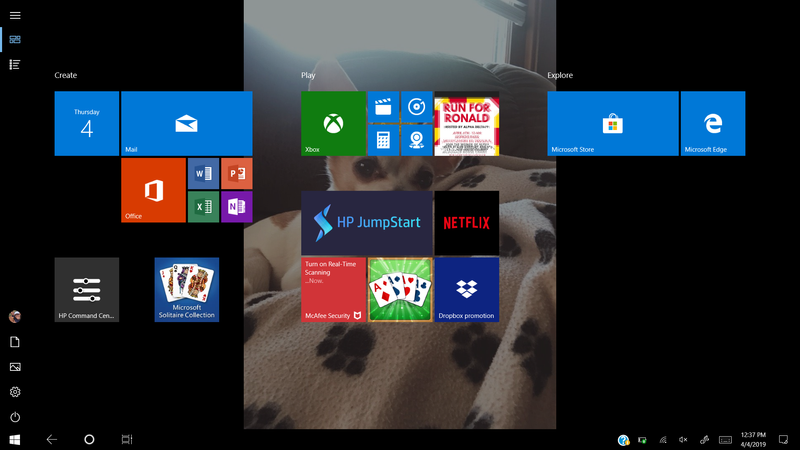Launch the Excel tile
The image size is (800, 450).
click(203, 207)
